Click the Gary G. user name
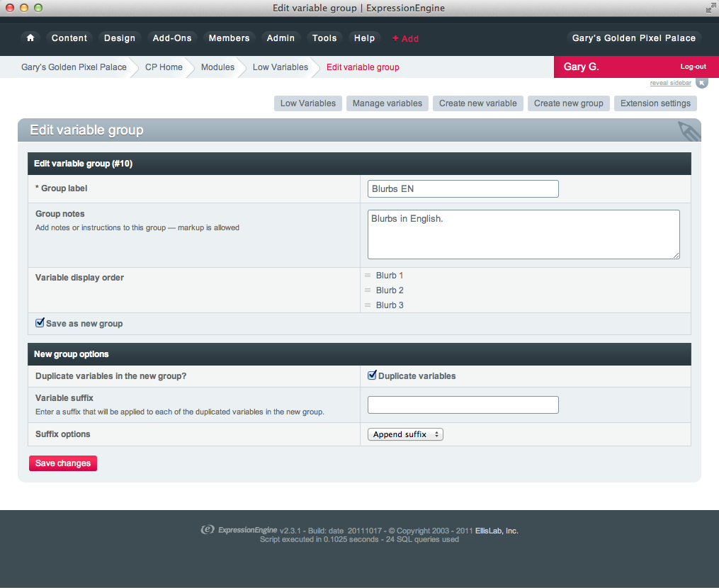The height and width of the screenshot is (588, 719). pos(581,67)
